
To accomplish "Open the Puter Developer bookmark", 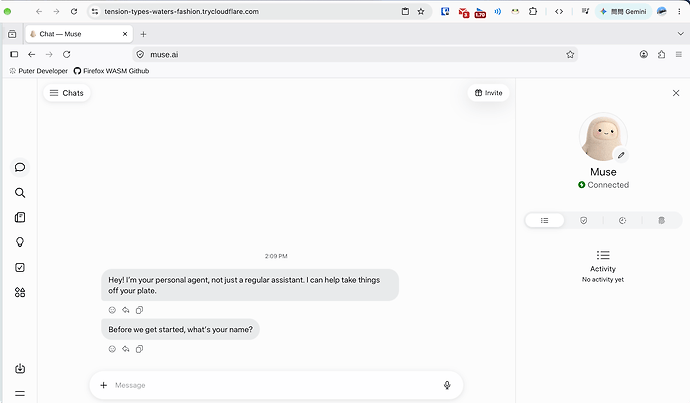I will coord(39,71).
